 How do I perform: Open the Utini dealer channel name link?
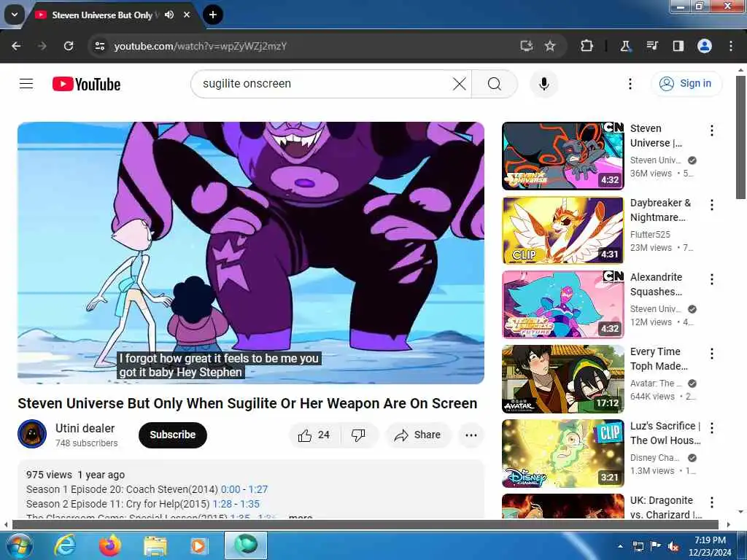click(x=85, y=428)
